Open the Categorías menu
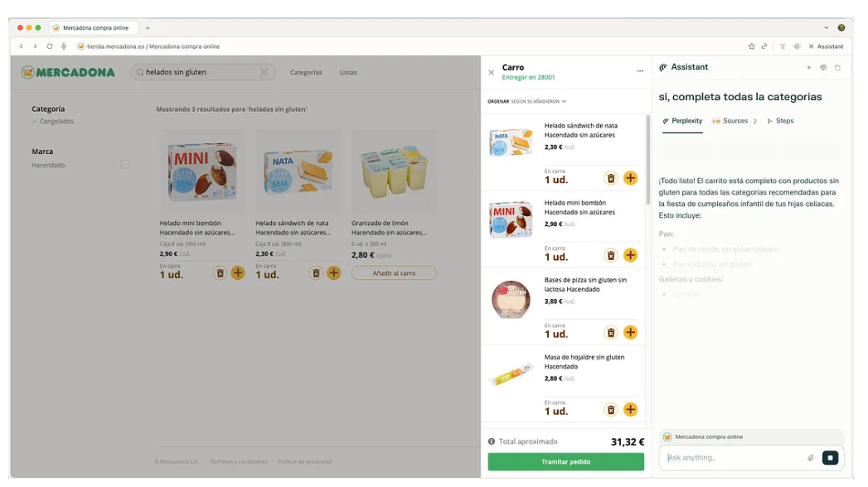 pyautogui.click(x=306, y=72)
